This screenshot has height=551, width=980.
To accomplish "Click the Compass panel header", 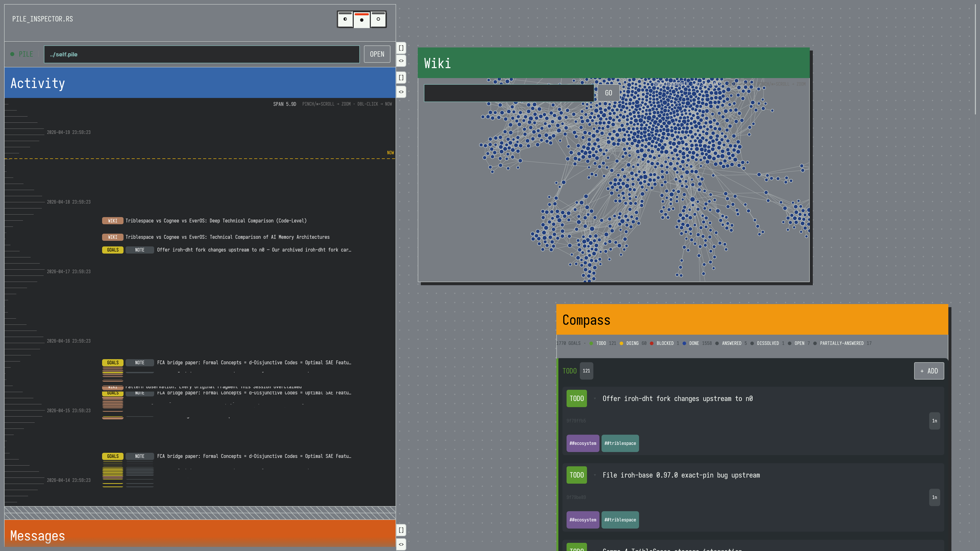I will (x=752, y=320).
